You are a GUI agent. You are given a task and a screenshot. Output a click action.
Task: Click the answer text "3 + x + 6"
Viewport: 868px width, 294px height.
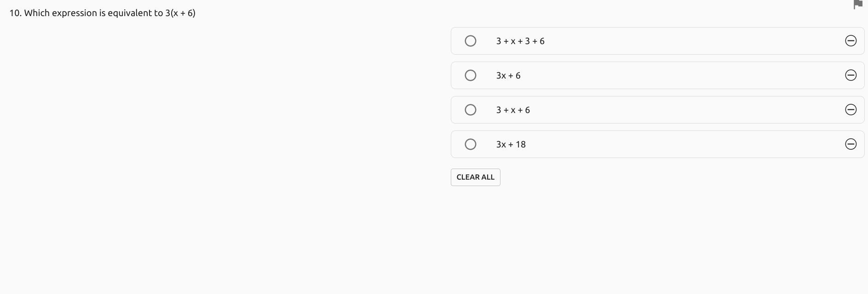[513, 110]
